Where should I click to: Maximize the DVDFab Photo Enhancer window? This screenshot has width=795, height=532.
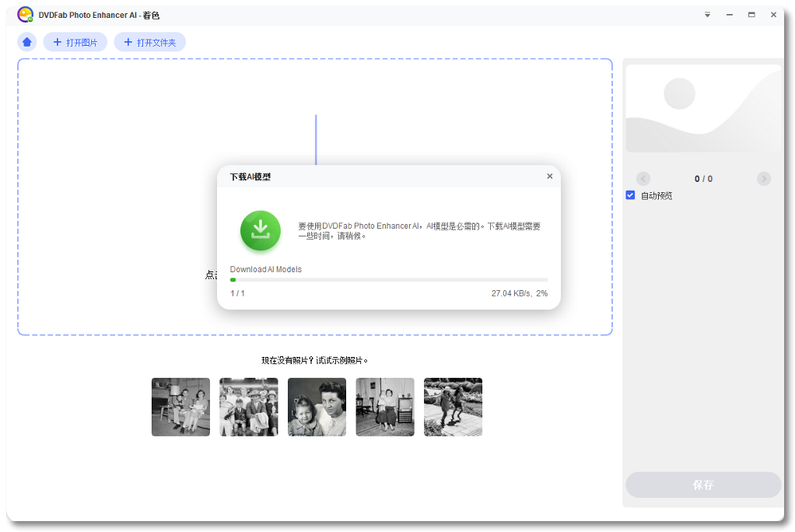click(751, 15)
